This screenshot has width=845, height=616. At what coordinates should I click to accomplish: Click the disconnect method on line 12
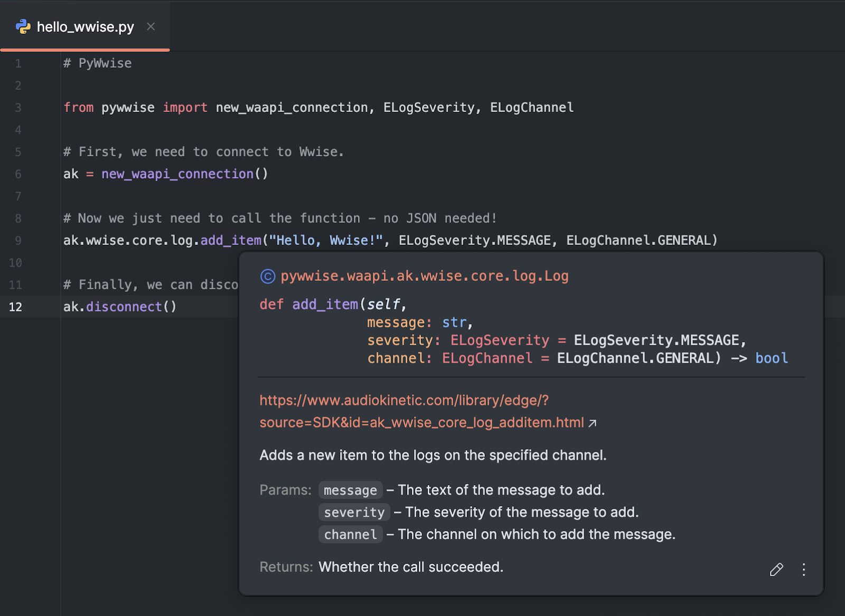(124, 307)
